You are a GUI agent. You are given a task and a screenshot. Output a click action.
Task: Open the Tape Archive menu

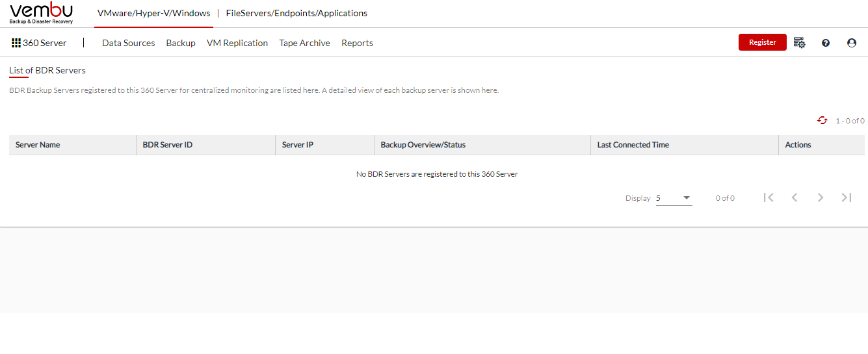click(305, 43)
